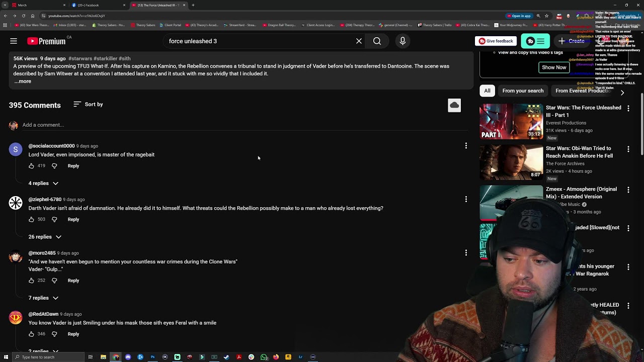644x362 pixels.
Task: Open Windows Start menu
Action: 6,357
